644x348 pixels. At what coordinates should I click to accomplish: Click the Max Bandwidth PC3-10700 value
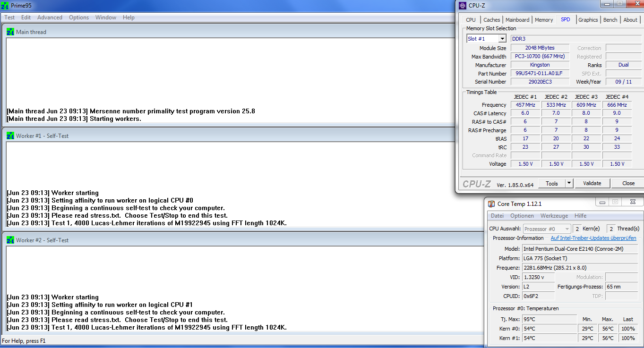540,56
